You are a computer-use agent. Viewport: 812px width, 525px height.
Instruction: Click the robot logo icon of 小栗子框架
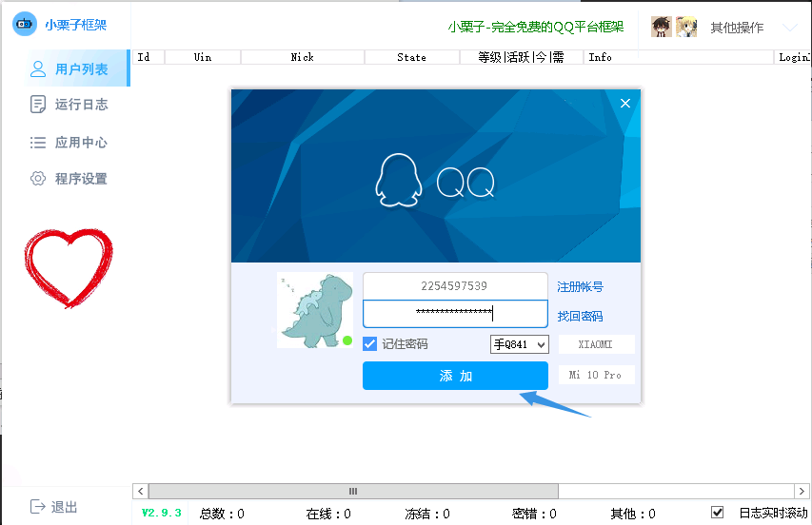[25, 24]
